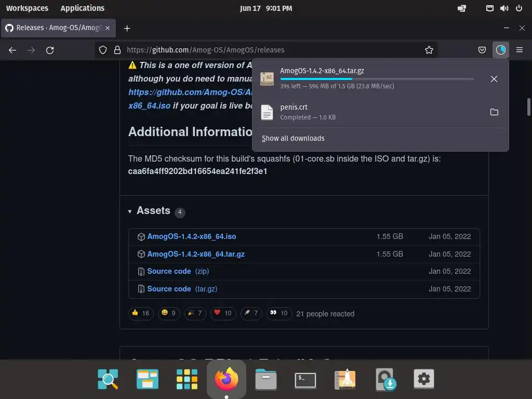Click the Assets count badge 4
The image size is (532, 399).
180,212
